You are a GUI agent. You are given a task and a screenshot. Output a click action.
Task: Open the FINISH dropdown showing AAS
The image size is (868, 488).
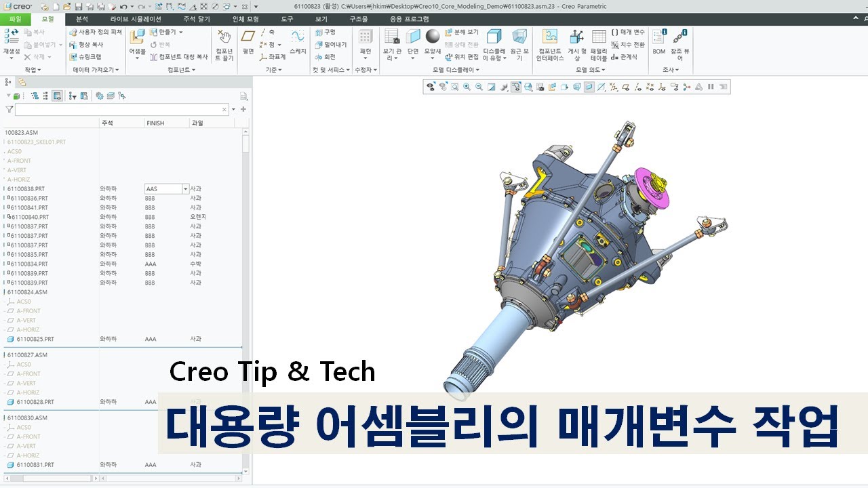tap(185, 188)
